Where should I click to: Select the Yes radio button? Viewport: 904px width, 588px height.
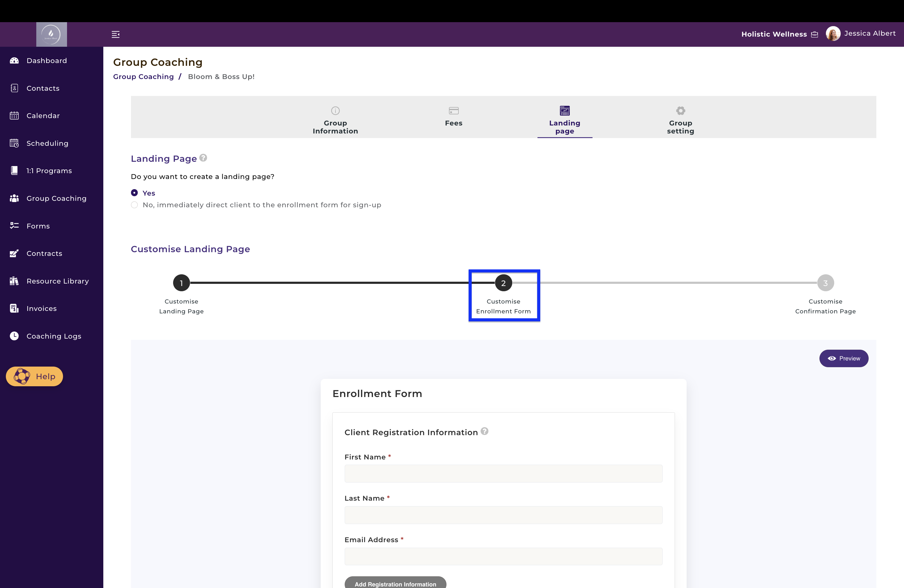click(x=134, y=193)
